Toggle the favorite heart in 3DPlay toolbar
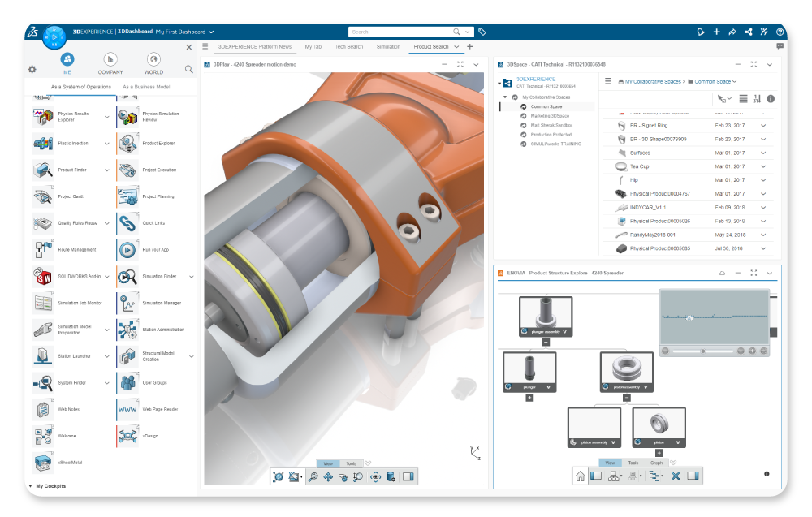Screen dimensions: 812x517 point(368,463)
